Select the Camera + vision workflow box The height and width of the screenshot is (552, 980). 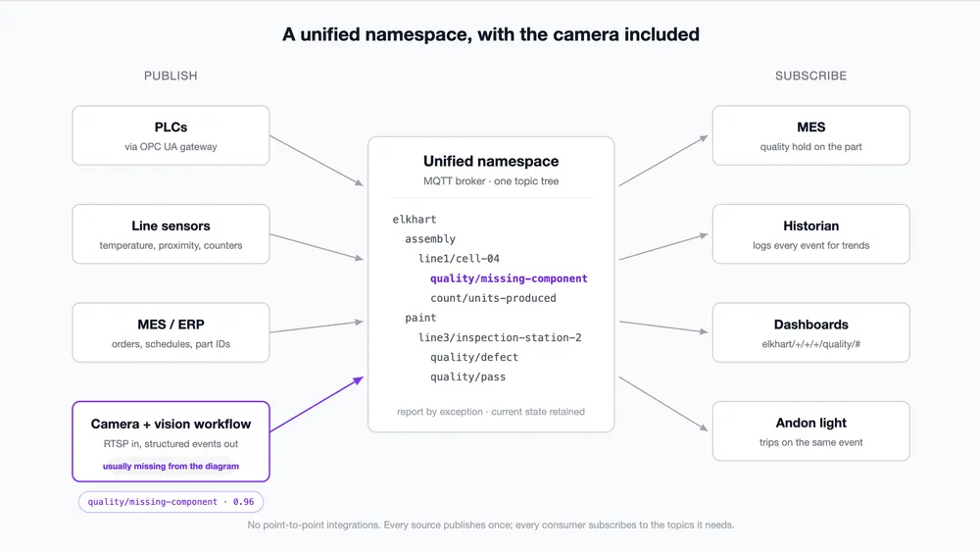(x=171, y=441)
